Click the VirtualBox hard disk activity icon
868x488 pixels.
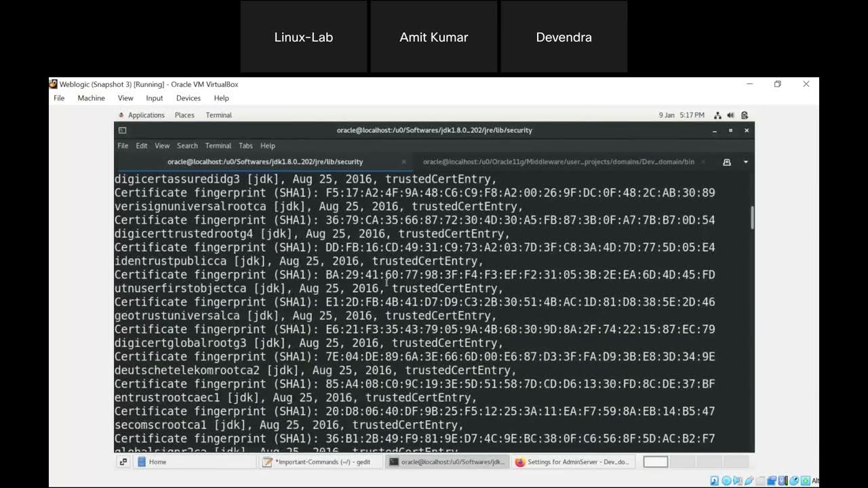pyautogui.click(x=715, y=481)
